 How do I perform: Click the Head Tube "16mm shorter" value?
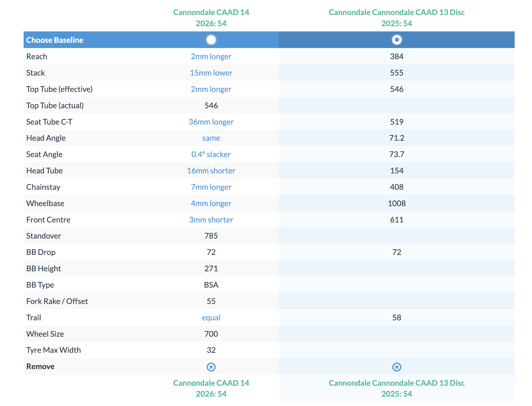[211, 171]
